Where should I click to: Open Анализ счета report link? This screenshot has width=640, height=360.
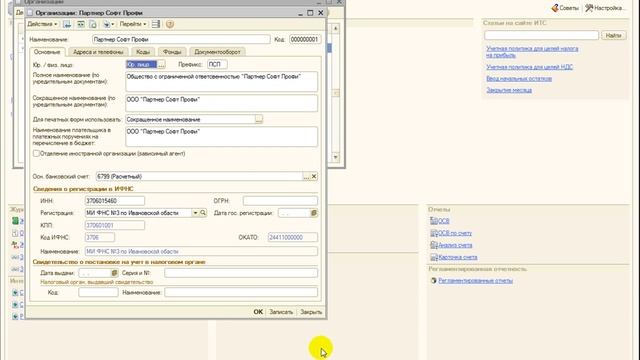click(x=455, y=245)
